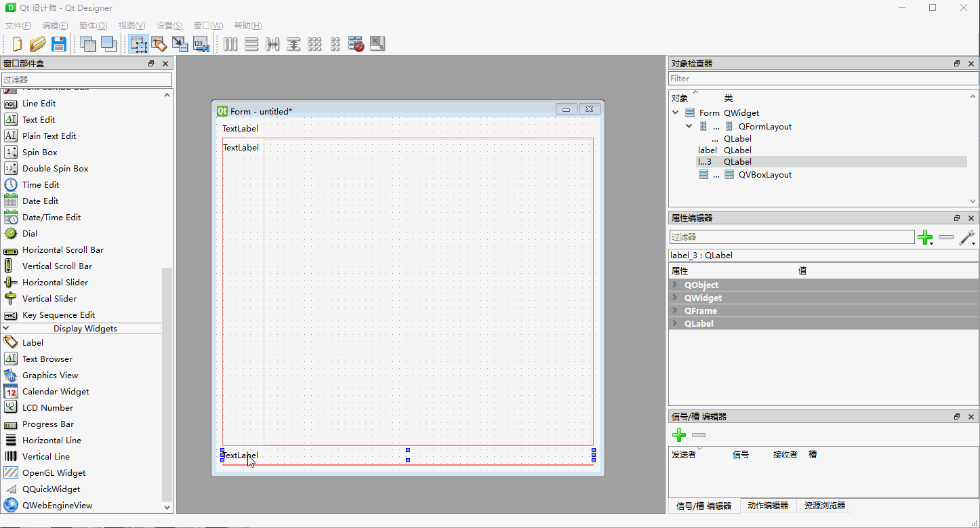Collapse the QFormLayout item in object inspector
Image resolution: width=980 pixels, height=528 pixels.
(x=689, y=125)
